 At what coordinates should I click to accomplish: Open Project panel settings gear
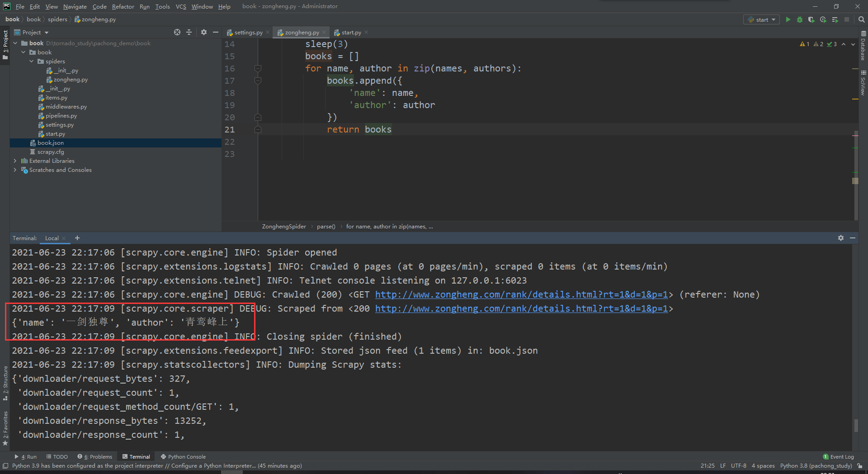(204, 32)
